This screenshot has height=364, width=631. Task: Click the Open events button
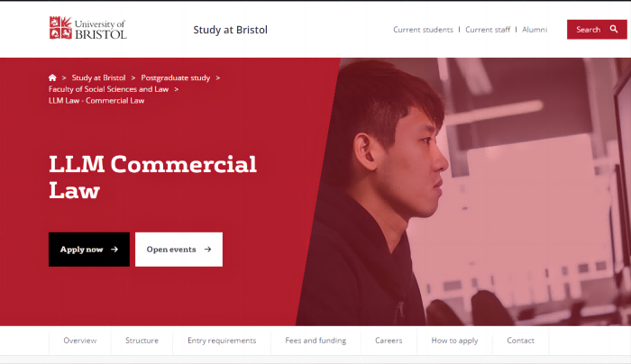[x=178, y=250]
